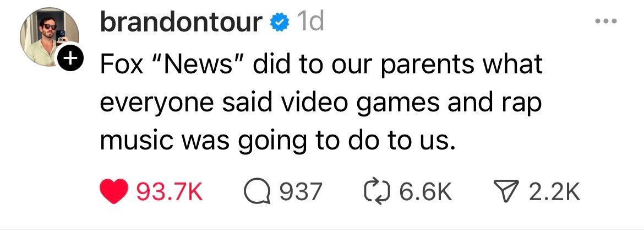Open the brandontour username link
The height and width of the screenshot is (241, 644).
click(181, 22)
